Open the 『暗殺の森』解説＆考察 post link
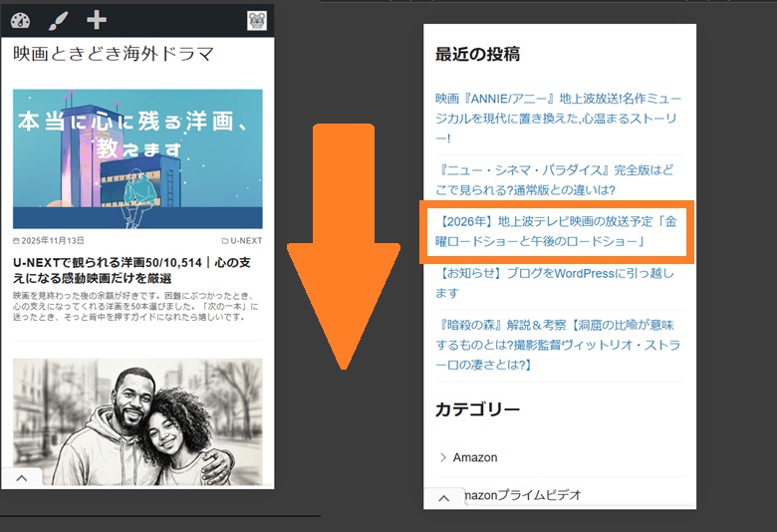Image resolution: width=777 pixels, height=532 pixels. [558, 345]
